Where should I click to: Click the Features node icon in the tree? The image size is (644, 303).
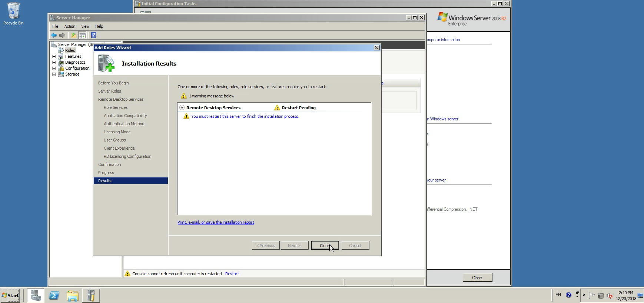61,56
